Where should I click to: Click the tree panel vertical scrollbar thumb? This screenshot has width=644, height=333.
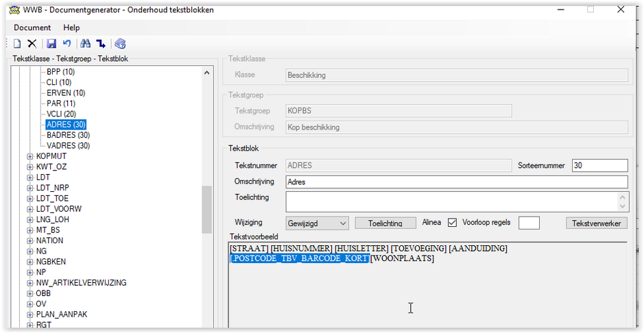[206, 210]
